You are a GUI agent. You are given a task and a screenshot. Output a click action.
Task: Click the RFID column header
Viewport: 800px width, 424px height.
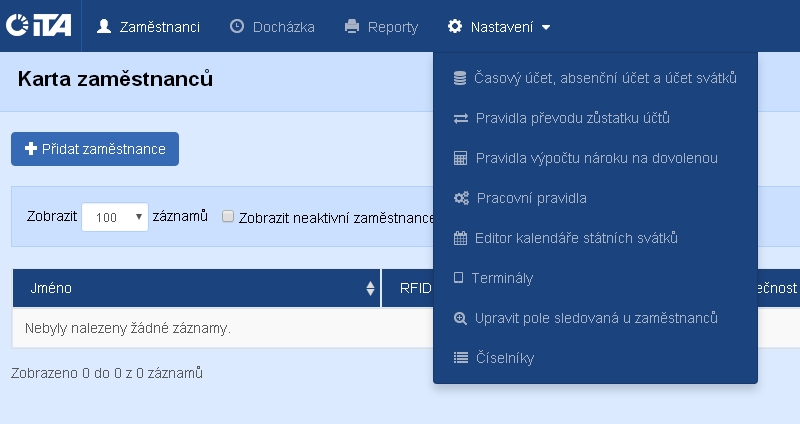[414, 289]
